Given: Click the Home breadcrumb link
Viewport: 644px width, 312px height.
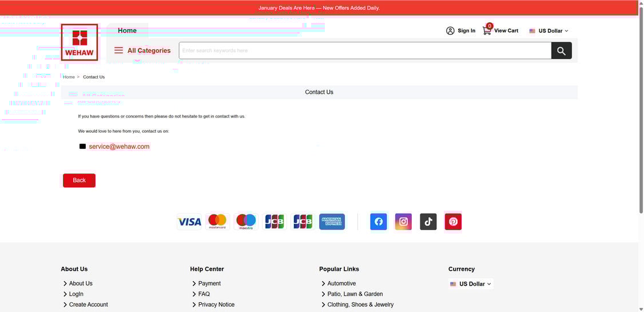Looking at the screenshot, I should [x=69, y=77].
